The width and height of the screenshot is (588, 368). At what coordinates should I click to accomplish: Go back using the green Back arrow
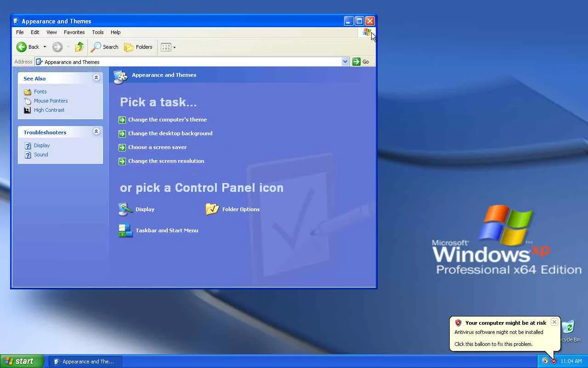pos(22,47)
